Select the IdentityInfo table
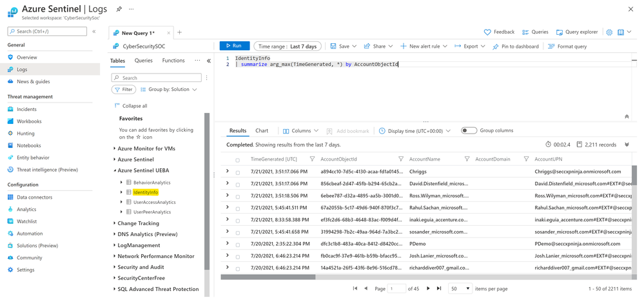The image size is (644, 300). tap(146, 192)
